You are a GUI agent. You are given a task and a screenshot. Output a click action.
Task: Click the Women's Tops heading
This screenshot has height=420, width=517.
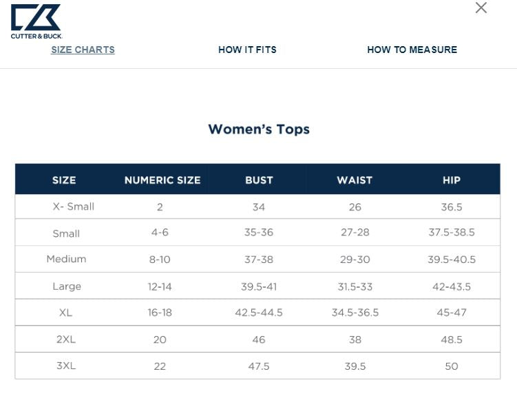click(259, 129)
